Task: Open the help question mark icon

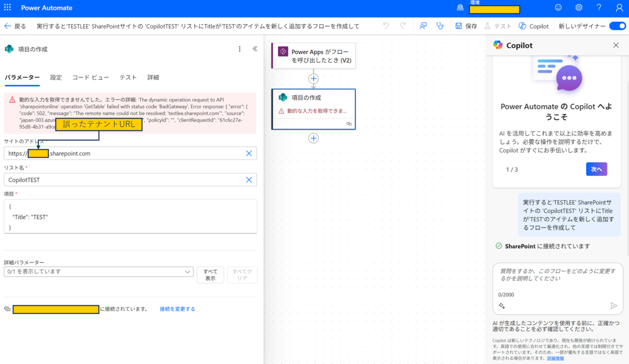Action: coord(599,8)
